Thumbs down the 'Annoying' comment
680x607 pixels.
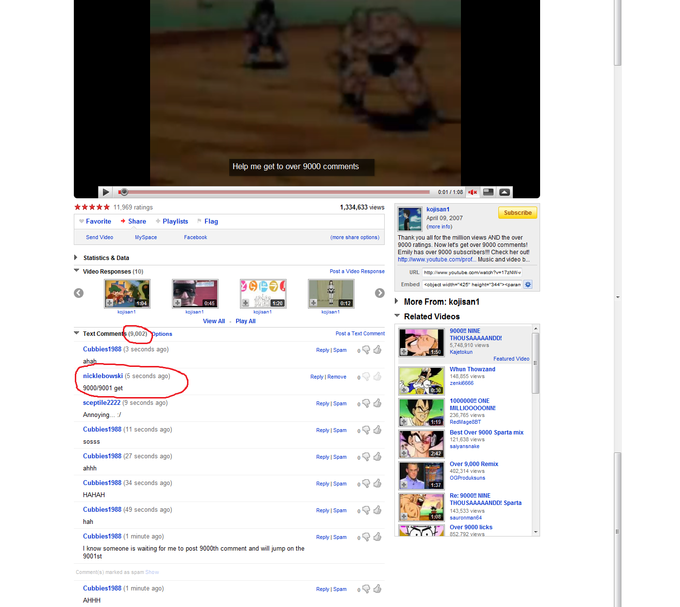click(x=366, y=403)
